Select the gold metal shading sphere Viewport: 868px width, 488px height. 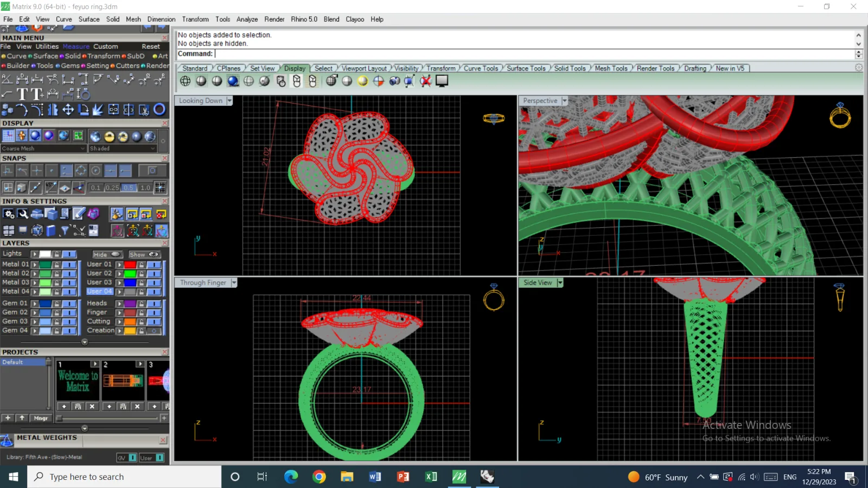(x=109, y=136)
